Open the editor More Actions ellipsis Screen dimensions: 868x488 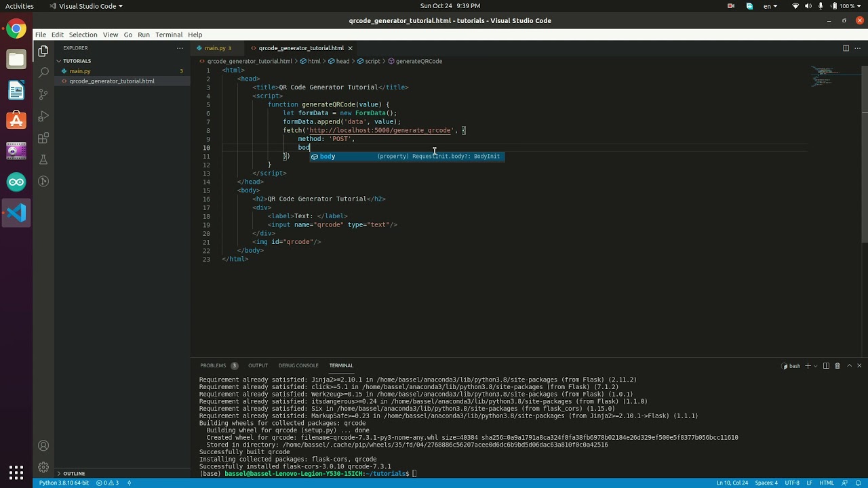[x=859, y=48]
